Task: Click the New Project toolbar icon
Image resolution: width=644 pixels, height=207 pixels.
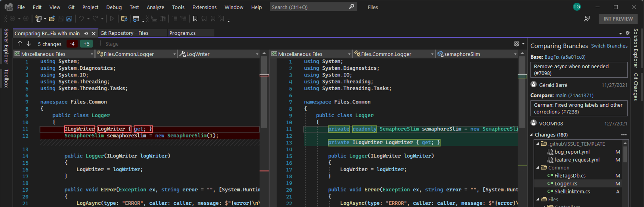Action: 38,19
